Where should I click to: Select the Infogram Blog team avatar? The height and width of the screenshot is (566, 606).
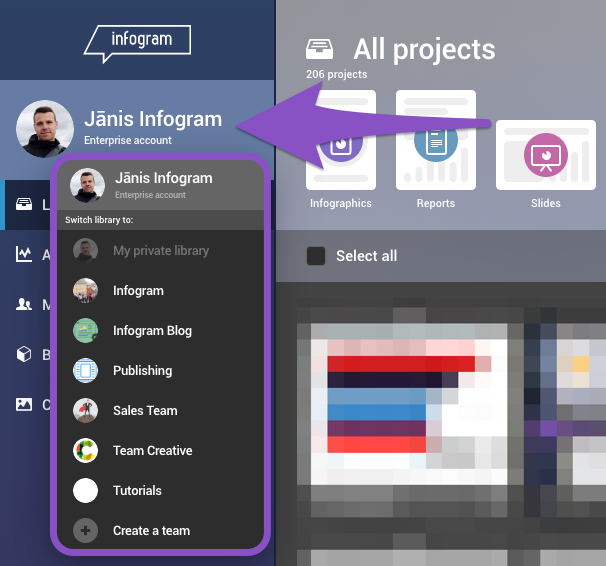pos(85,330)
